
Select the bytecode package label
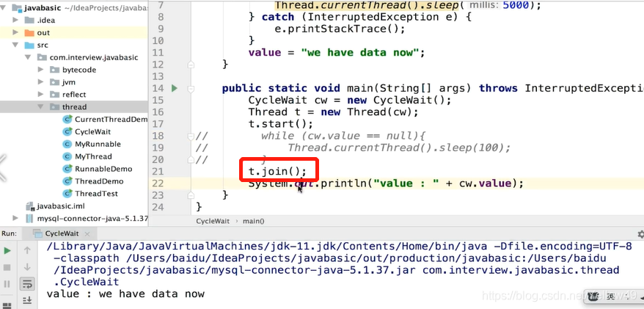pos(79,70)
